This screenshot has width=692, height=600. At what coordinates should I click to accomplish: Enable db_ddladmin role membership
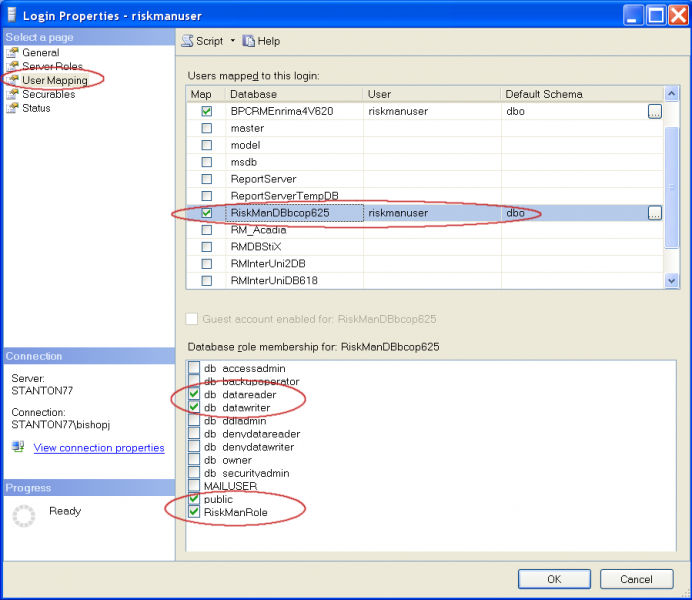pos(194,420)
